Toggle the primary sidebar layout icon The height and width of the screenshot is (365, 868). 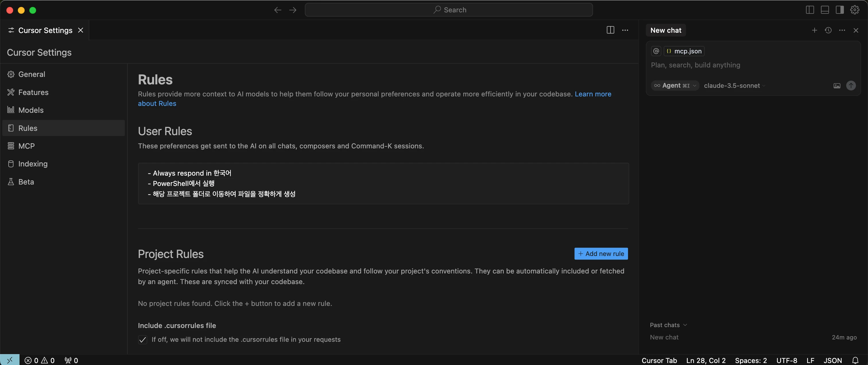pyautogui.click(x=810, y=10)
